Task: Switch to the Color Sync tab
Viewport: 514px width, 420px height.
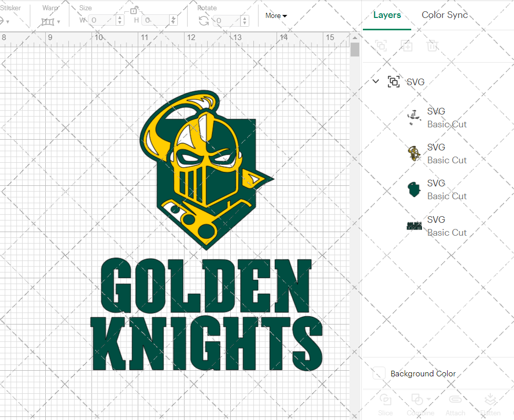Action: pyautogui.click(x=444, y=15)
